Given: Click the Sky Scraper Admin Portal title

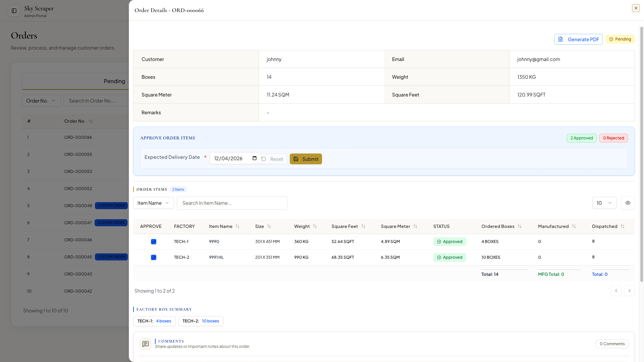Looking at the screenshot, I should 39,11.
